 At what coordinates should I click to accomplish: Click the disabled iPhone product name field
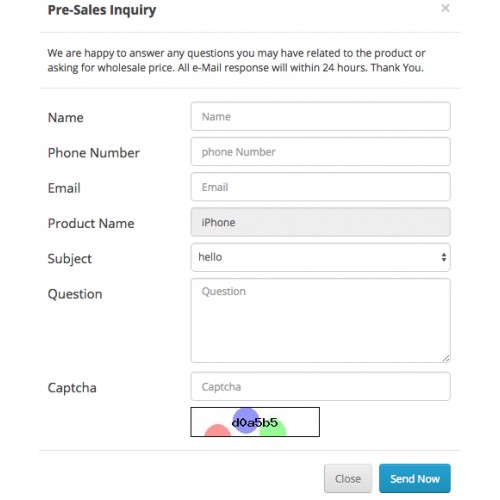[x=320, y=222]
